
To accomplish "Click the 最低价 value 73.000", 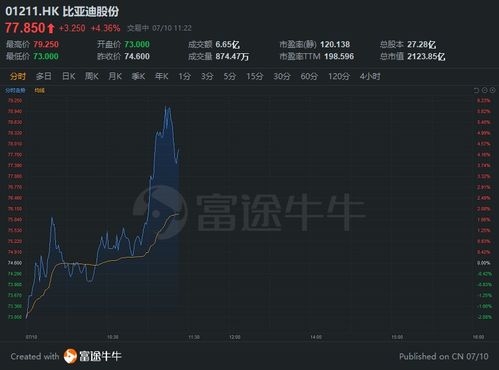I will coord(46,56).
